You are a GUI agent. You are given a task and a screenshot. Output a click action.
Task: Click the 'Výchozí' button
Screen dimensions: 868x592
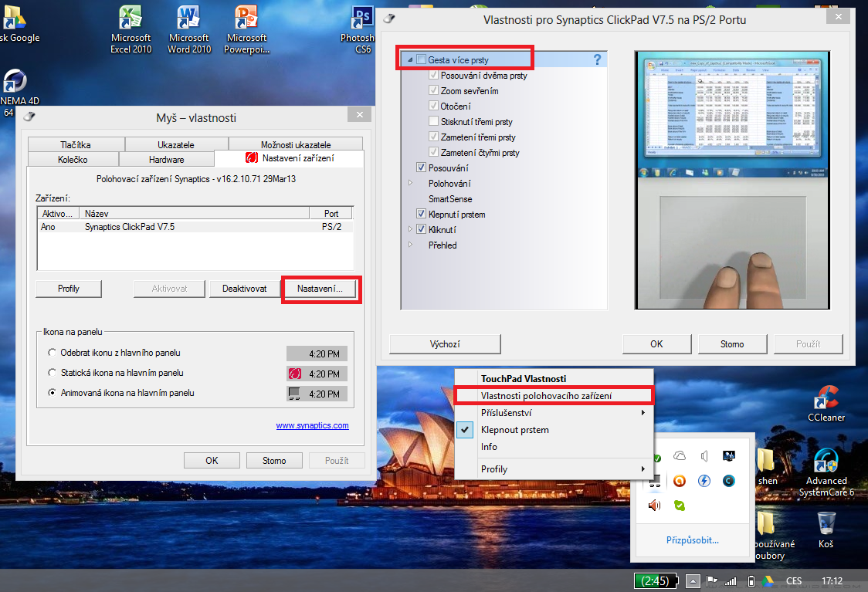[x=445, y=344]
